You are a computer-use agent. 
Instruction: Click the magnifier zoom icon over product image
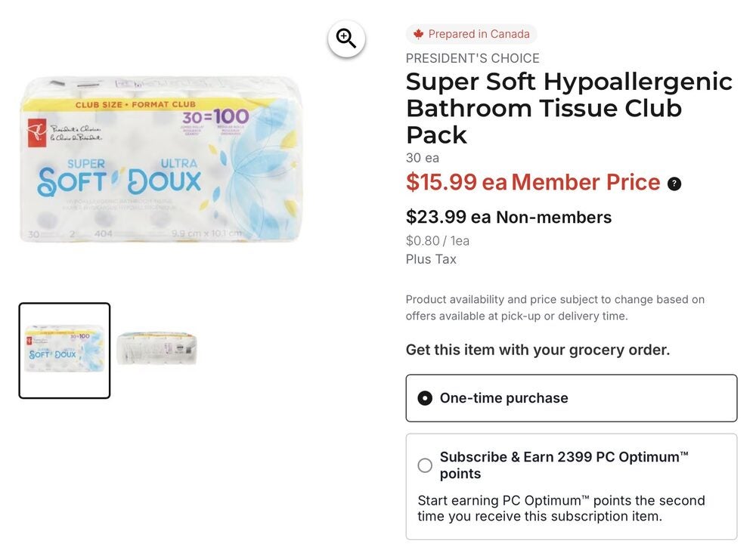point(346,39)
